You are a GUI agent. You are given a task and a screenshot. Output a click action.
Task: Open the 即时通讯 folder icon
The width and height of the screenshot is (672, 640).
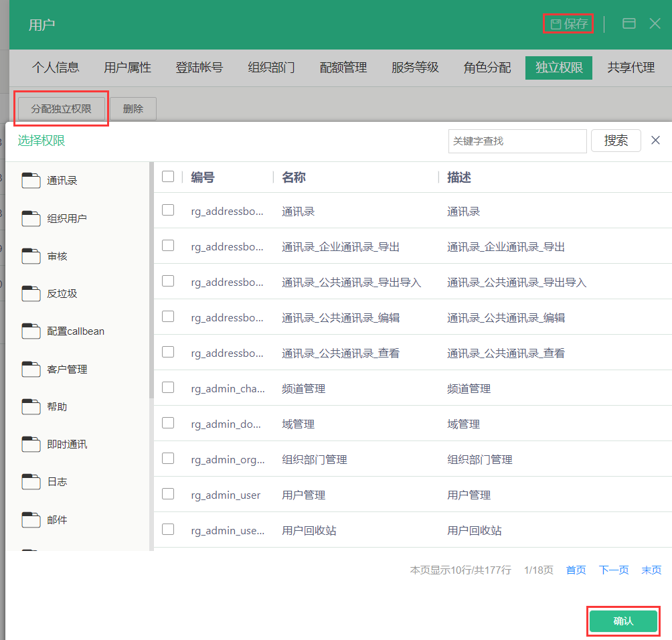coord(31,444)
